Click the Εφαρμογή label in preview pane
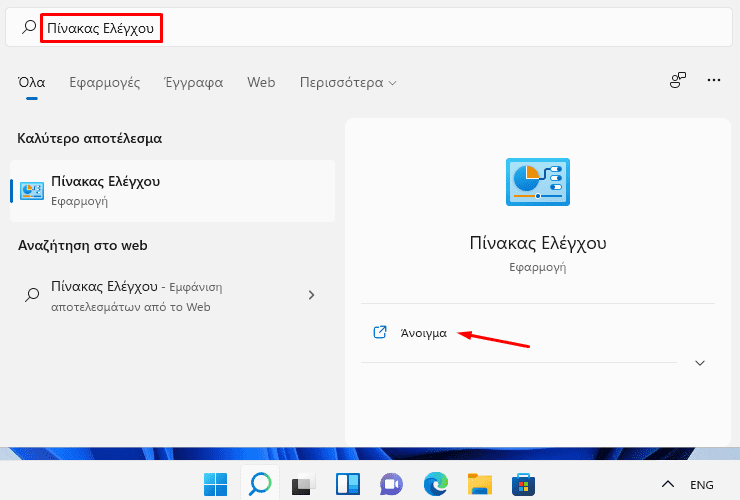 pos(538,268)
